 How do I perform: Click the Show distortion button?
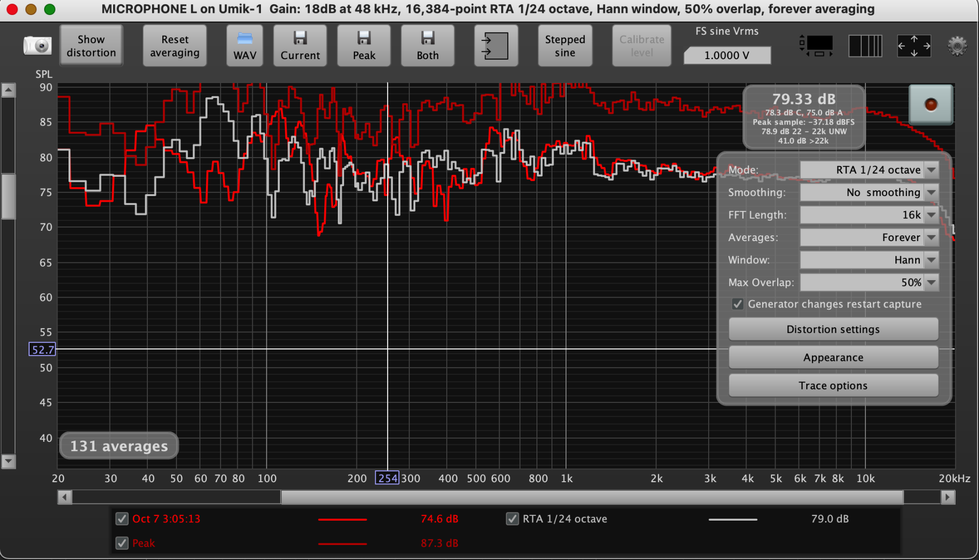point(91,46)
